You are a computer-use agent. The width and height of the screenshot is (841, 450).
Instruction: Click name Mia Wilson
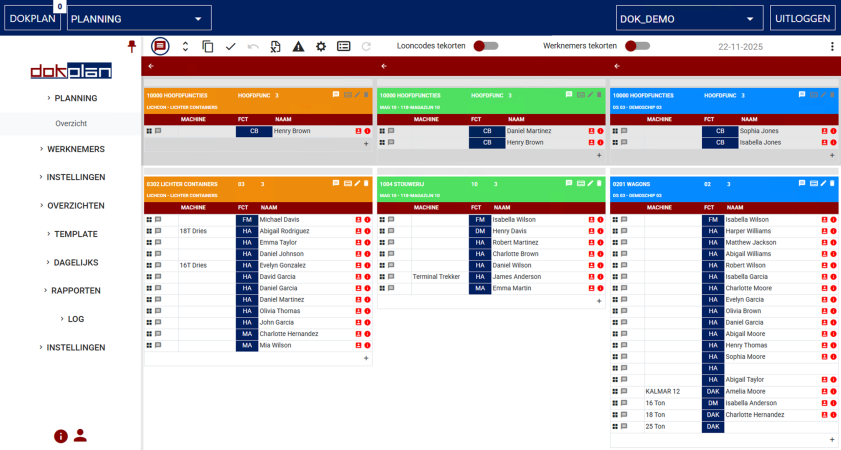(x=275, y=345)
